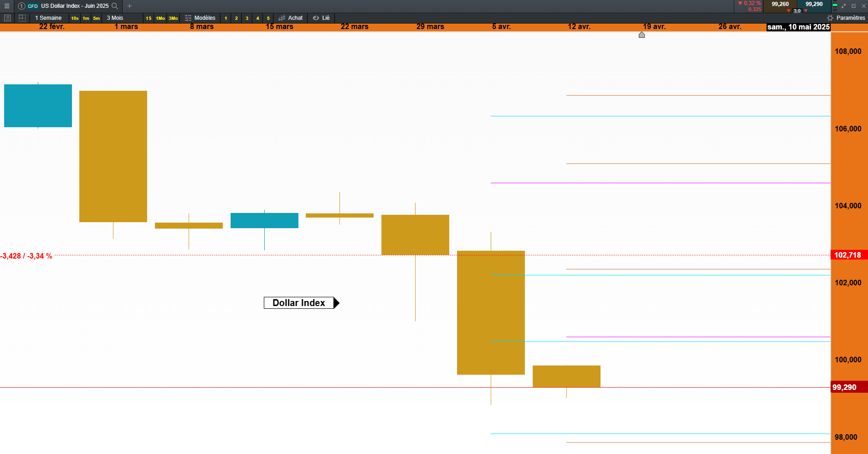Click the 26 avr. date on time axis
Screen dimensions: 868x454
pyautogui.click(x=730, y=27)
